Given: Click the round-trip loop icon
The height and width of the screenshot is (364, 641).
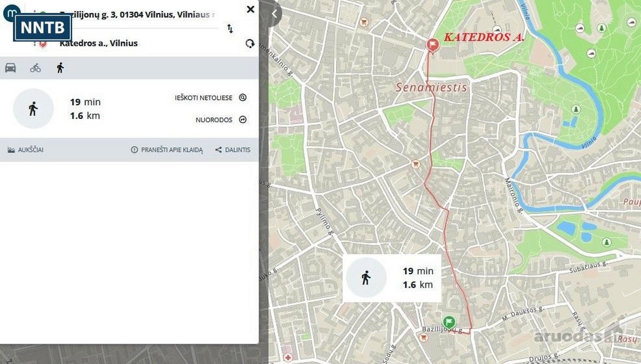Looking at the screenshot, I should [249, 43].
